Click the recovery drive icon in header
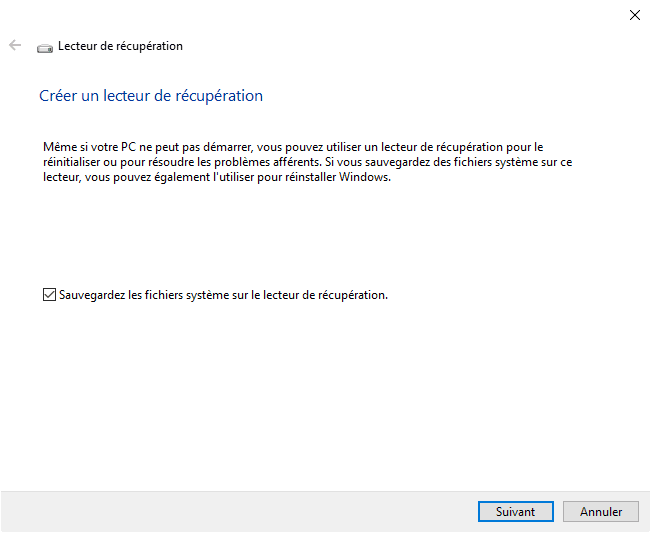Screen dimensions: 651x533 [x=45, y=47]
